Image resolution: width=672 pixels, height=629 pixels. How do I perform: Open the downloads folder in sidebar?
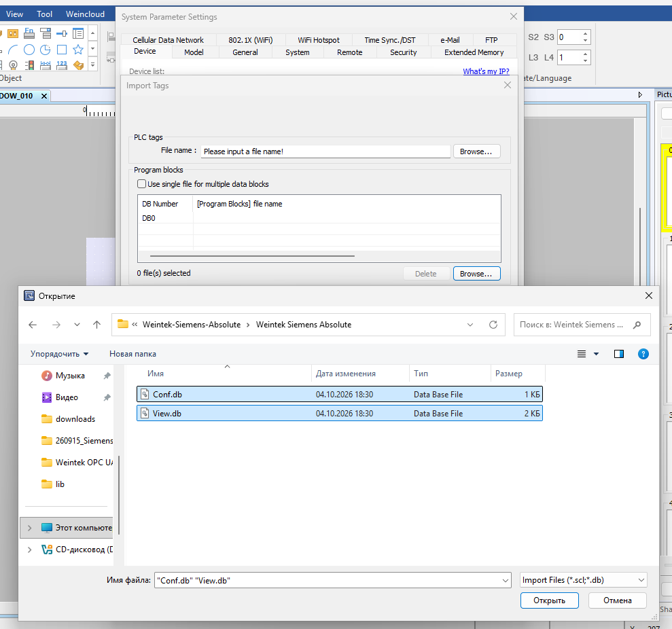[x=75, y=419]
